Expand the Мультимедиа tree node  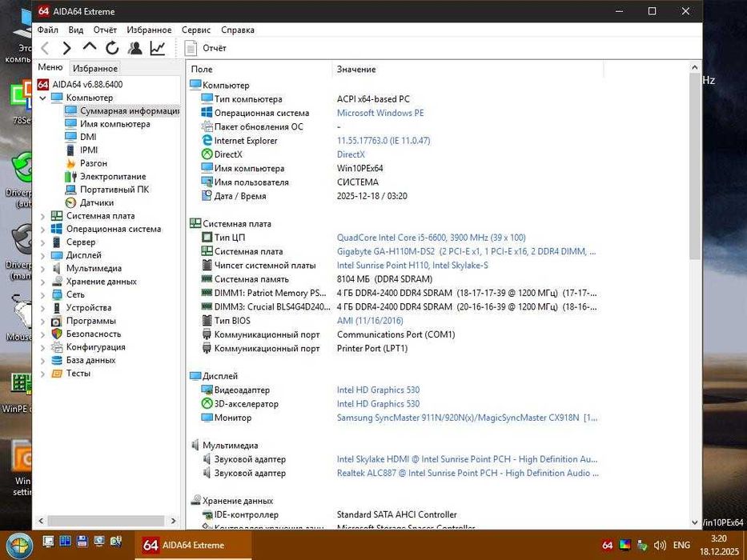[x=43, y=269]
